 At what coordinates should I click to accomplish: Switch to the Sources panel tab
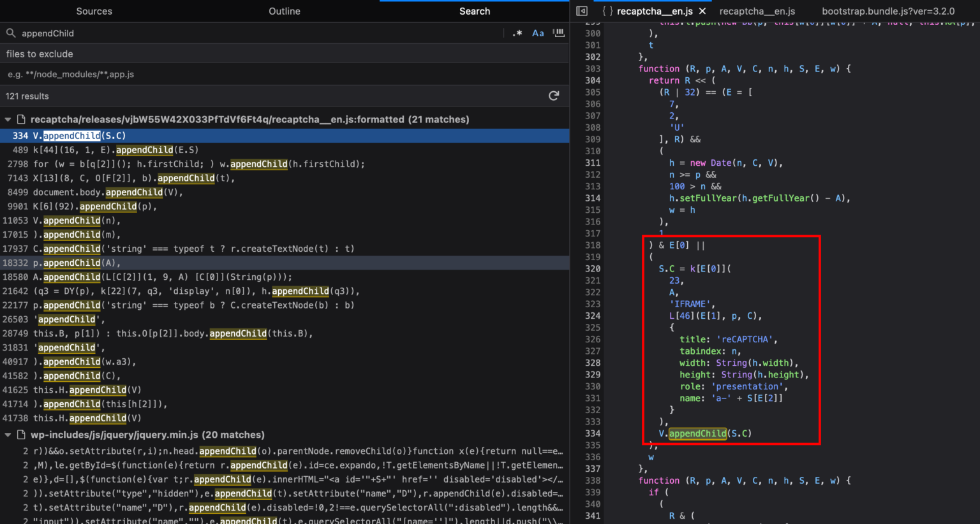pyautogui.click(x=94, y=11)
